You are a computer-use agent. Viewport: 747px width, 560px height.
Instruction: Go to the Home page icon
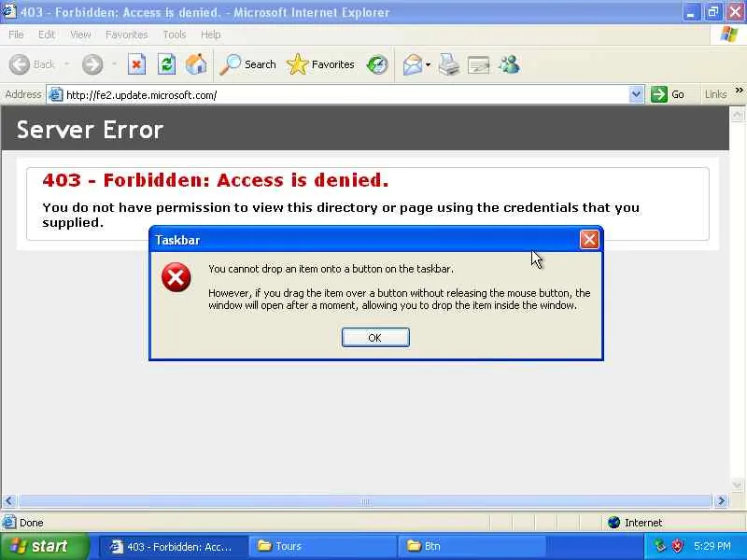[x=196, y=64]
